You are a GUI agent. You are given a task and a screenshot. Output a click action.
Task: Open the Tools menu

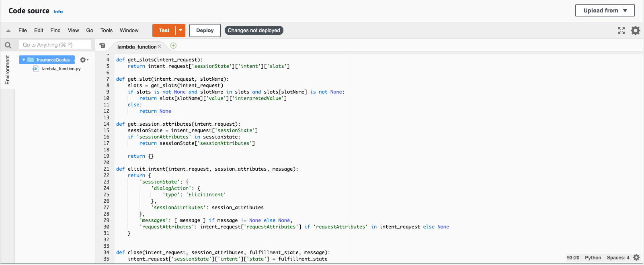(107, 31)
